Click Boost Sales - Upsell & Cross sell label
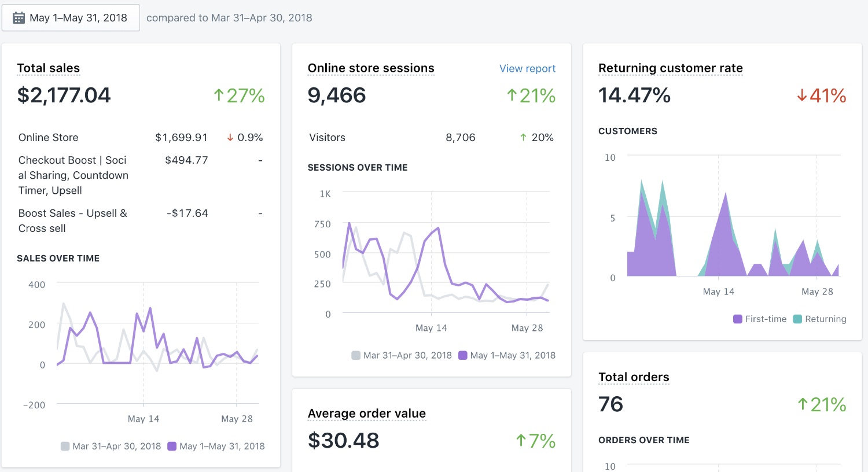Viewport: 868px width, 472px height. 73,221
